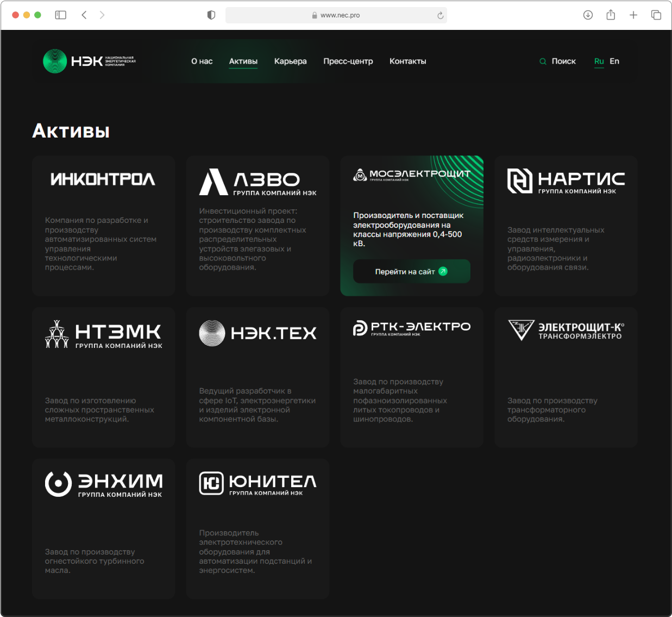Open the Нартис company card
672x617 pixels.
[566, 226]
